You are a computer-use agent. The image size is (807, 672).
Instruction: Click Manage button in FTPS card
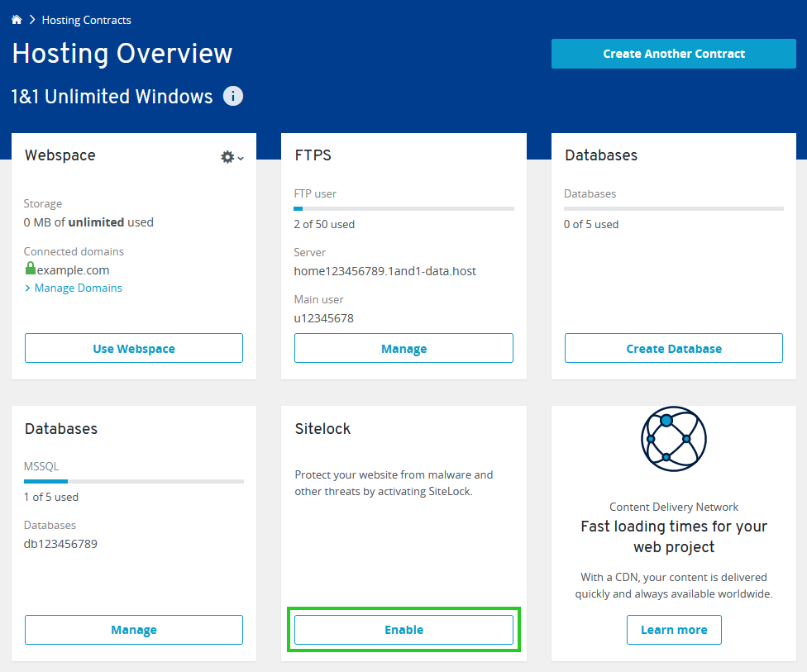coord(403,348)
